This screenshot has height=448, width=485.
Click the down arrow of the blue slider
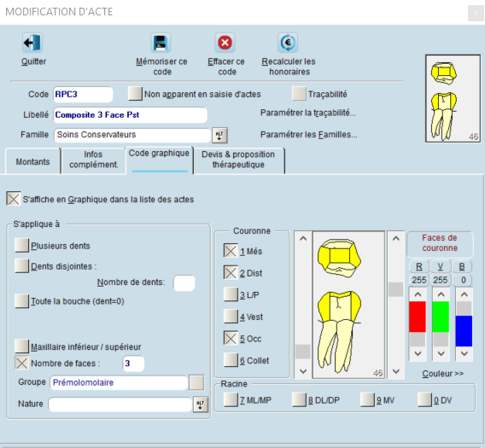coord(464,353)
